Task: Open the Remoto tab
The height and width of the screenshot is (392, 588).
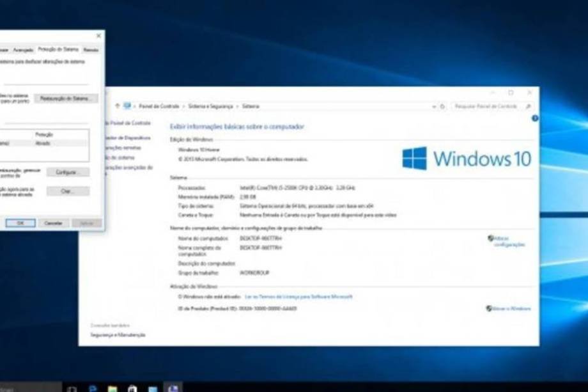Action: point(91,50)
